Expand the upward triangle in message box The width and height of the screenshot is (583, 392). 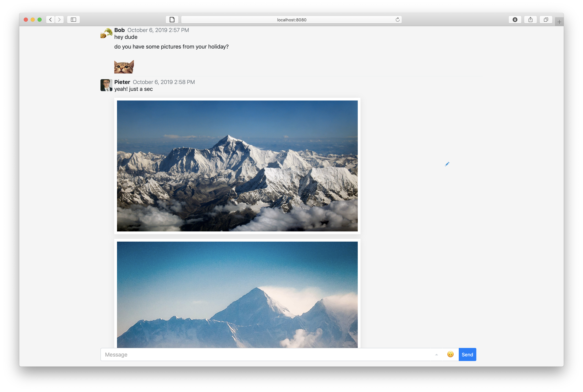coord(436,354)
